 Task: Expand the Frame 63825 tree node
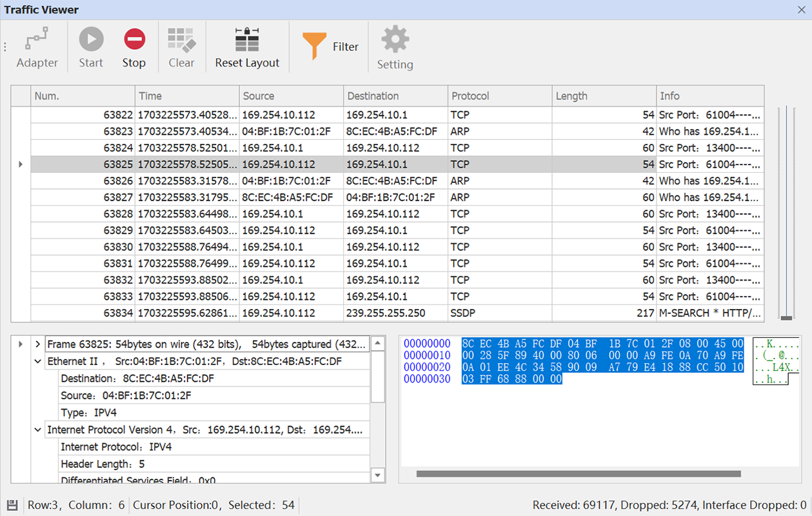38,344
